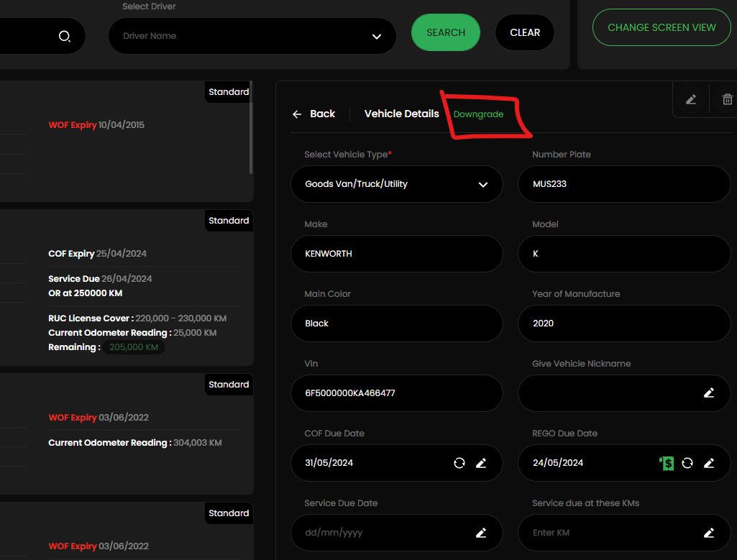Click REGO Due Date value 24/05/2024

click(558, 463)
